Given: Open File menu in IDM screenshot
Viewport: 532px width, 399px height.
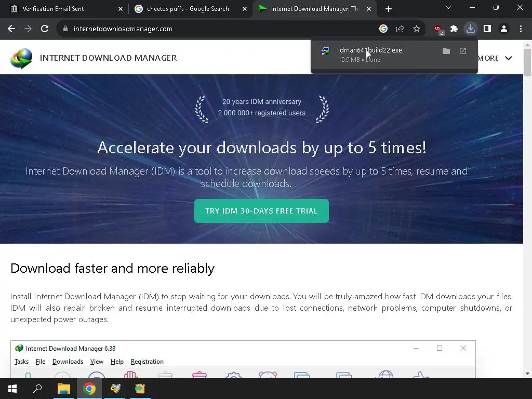Looking at the screenshot, I should [41, 362].
